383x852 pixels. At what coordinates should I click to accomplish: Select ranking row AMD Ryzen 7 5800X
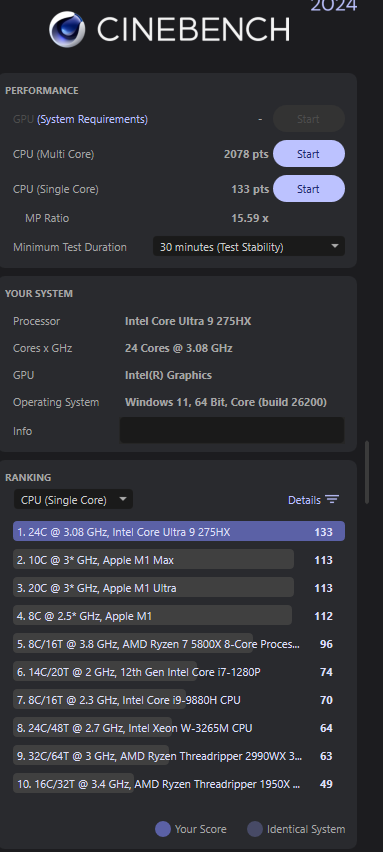[179, 644]
